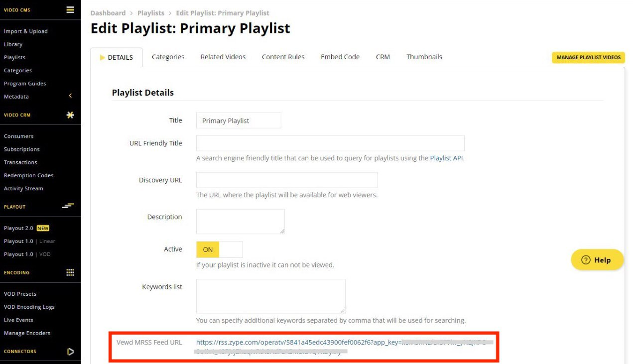The image size is (633, 364).
Task: Click the Manage Playlist Videos button
Action: pos(588,57)
